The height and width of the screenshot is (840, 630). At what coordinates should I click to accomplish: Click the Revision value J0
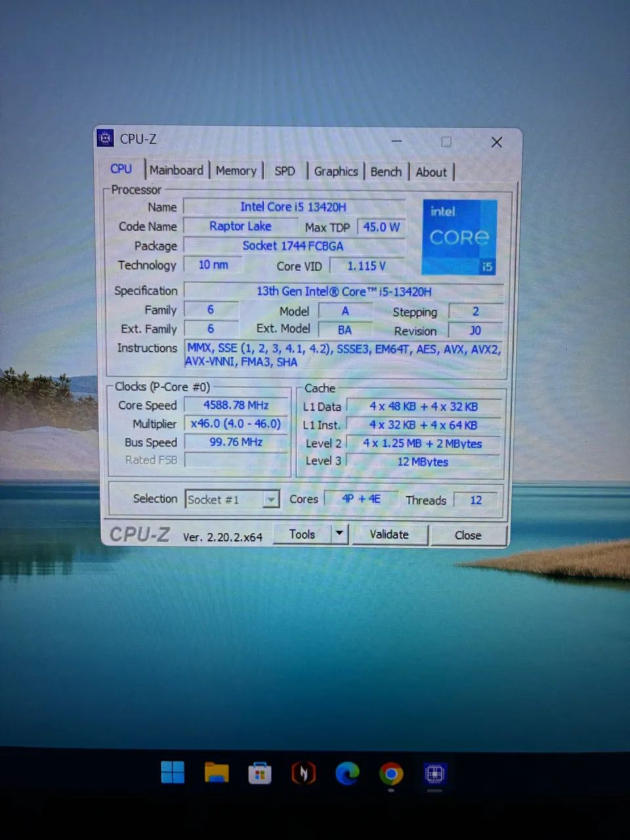[476, 331]
